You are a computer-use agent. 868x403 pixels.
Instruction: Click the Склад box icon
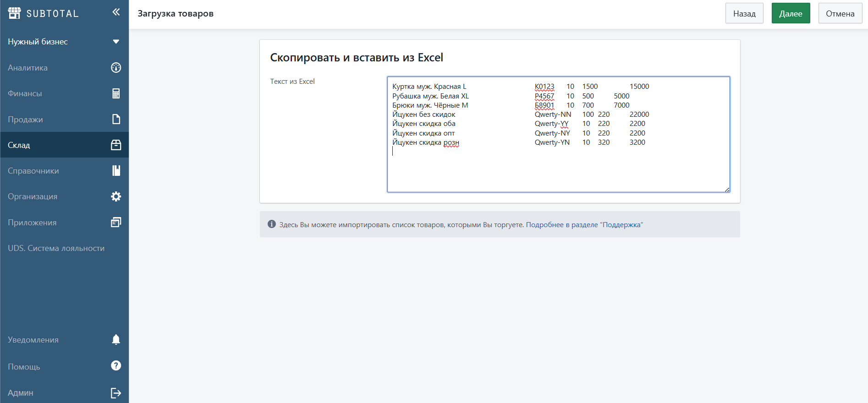coord(116,145)
